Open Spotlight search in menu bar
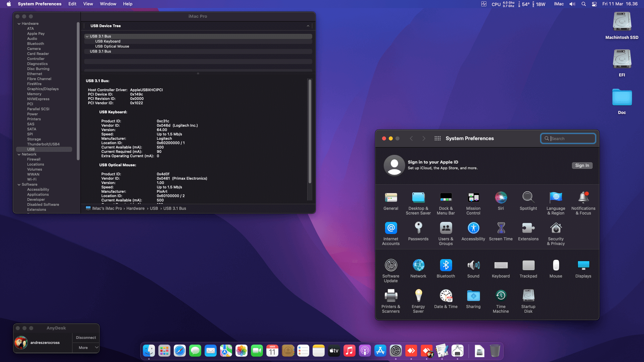Image resolution: width=644 pixels, height=362 pixels. point(584,4)
